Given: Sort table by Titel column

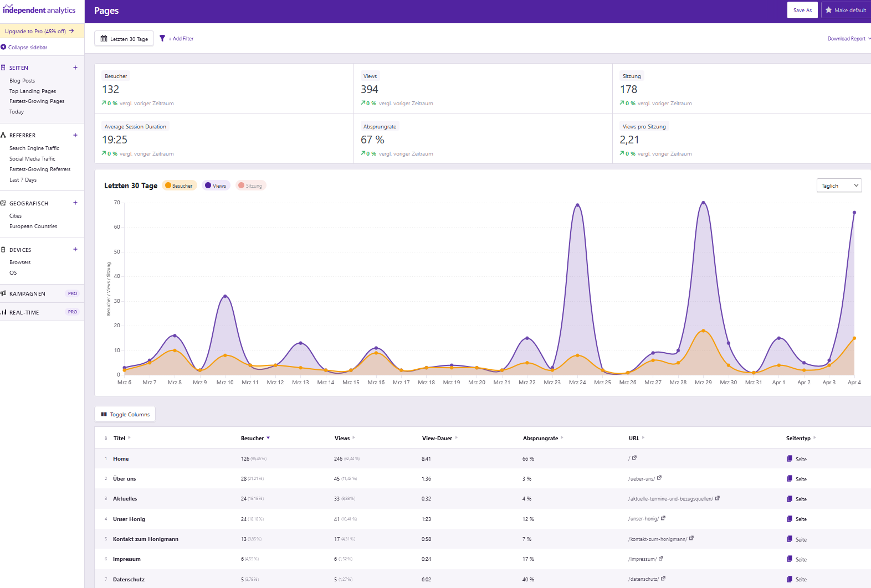Looking at the screenshot, I should 122,438.
